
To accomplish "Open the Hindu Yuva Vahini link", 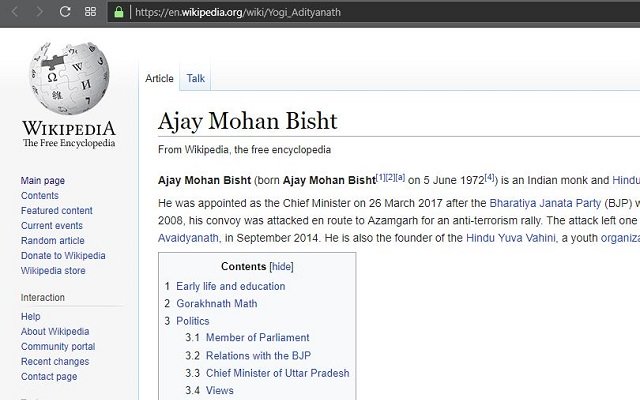I will (x=511, y=238).
